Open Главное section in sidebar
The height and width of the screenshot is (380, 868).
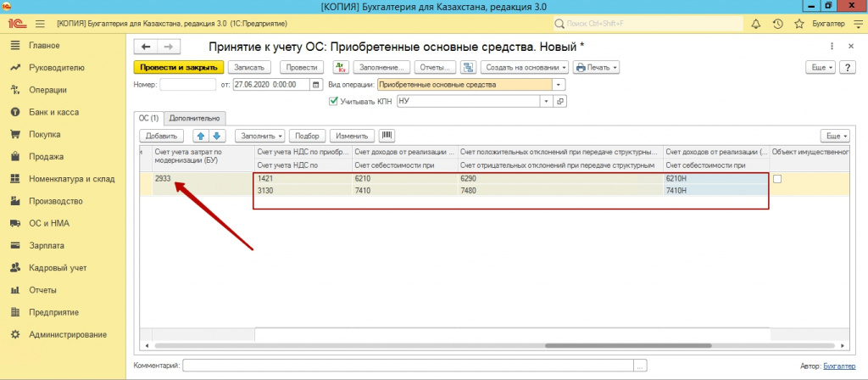click(44, 46)
